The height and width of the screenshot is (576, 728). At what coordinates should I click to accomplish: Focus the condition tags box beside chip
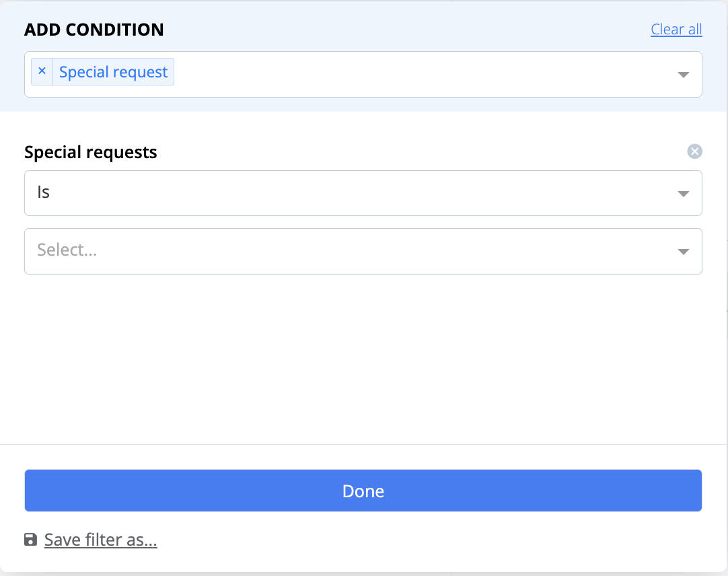coord(418,74)
